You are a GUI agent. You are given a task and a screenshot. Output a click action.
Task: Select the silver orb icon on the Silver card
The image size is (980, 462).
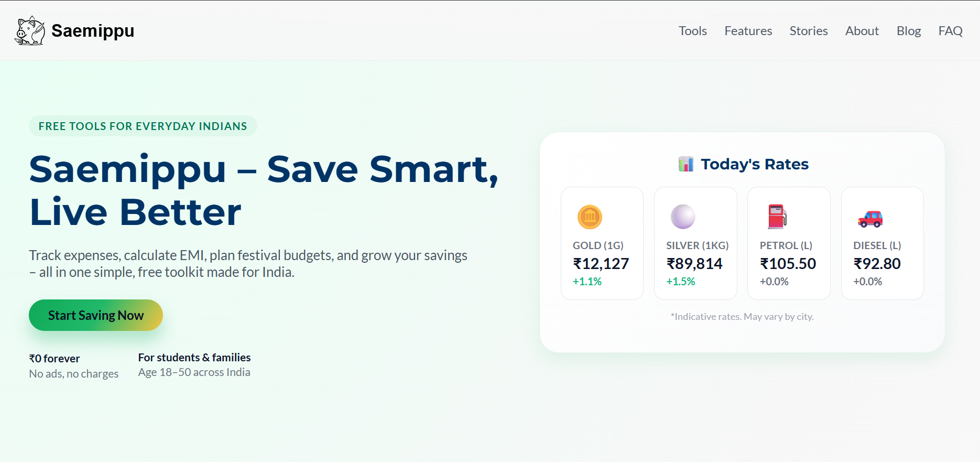[x=683, y=216]
